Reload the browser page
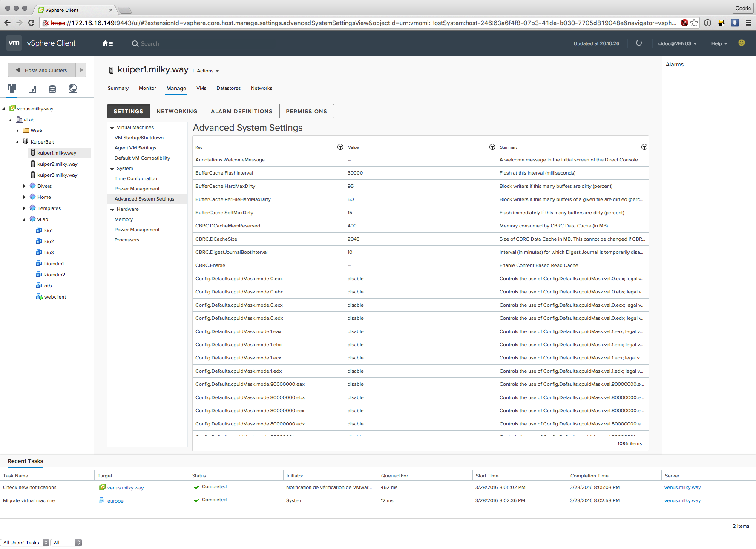The height and width of the screenshot is (549, 756). (31, 23)
